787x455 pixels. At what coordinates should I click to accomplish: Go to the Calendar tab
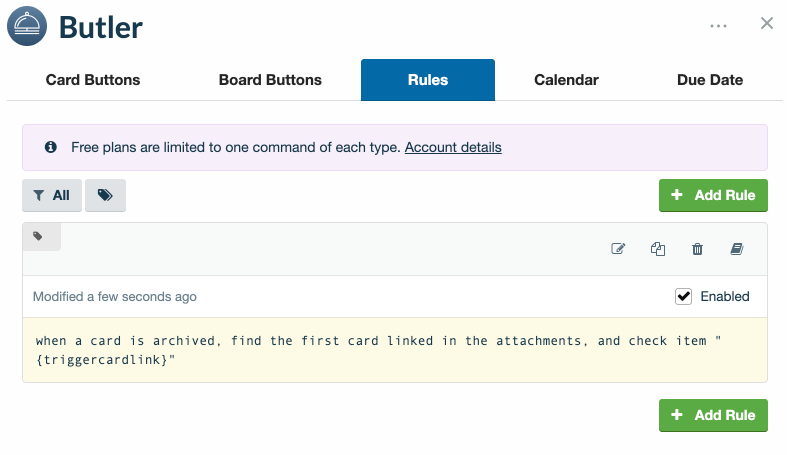566,80
